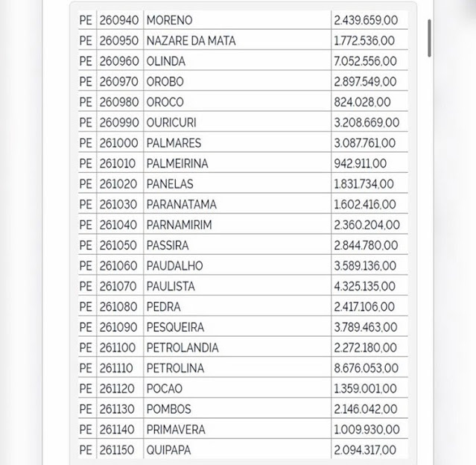Select the PALMARES name cell
The width and height of the screenshot is (476, 465).
tap(174, 143)
